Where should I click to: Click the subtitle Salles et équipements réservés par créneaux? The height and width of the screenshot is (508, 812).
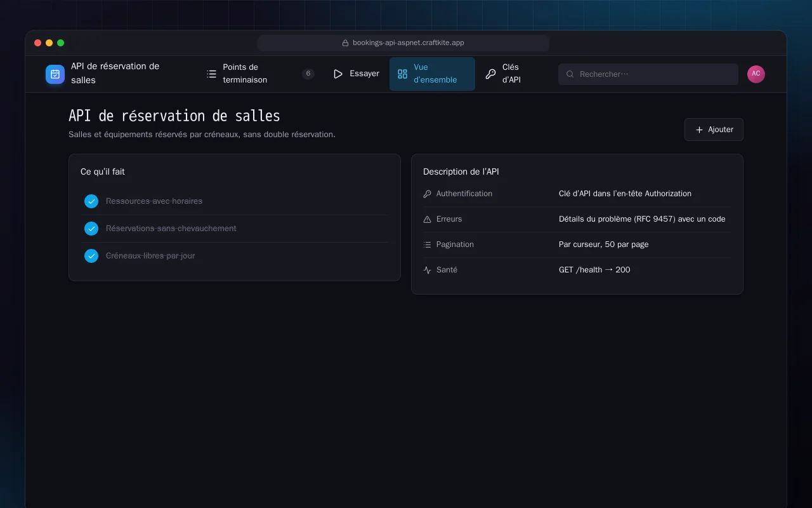[x=202, y=135]
